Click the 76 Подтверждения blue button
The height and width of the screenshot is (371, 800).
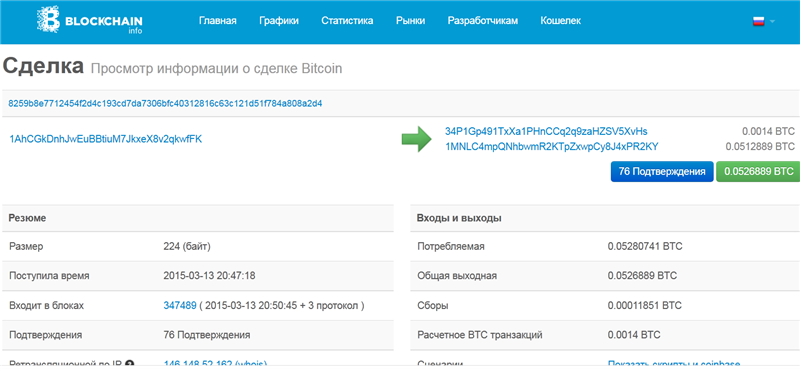click(x=662, y=172)
